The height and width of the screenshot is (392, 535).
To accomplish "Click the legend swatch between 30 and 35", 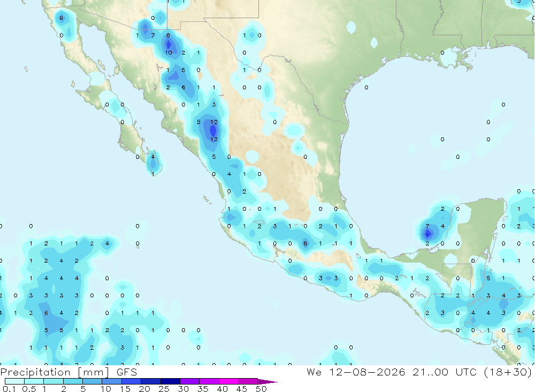I will (190, 381).
